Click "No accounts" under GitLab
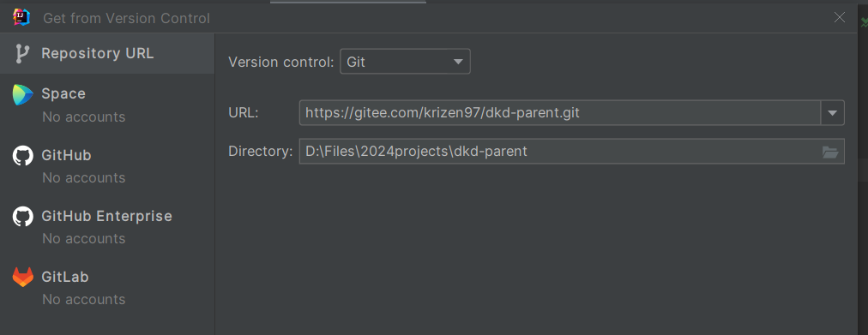This screenshot has height=335, width=868. click(83, 300)
